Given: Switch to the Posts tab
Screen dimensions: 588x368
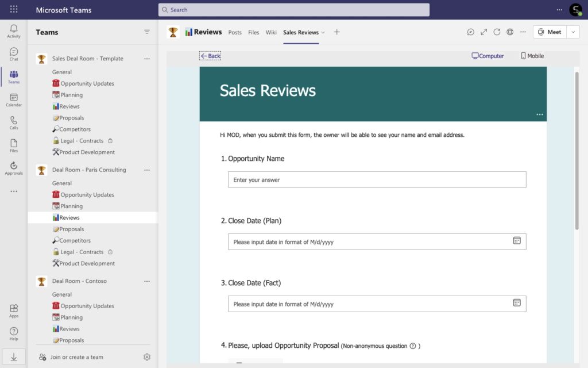Looking at the screenshot, I should point(235,32).
